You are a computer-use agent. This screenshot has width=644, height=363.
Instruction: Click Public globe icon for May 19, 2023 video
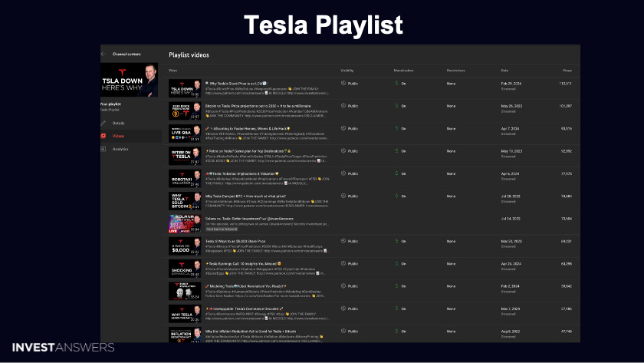[x=343, y=151]
